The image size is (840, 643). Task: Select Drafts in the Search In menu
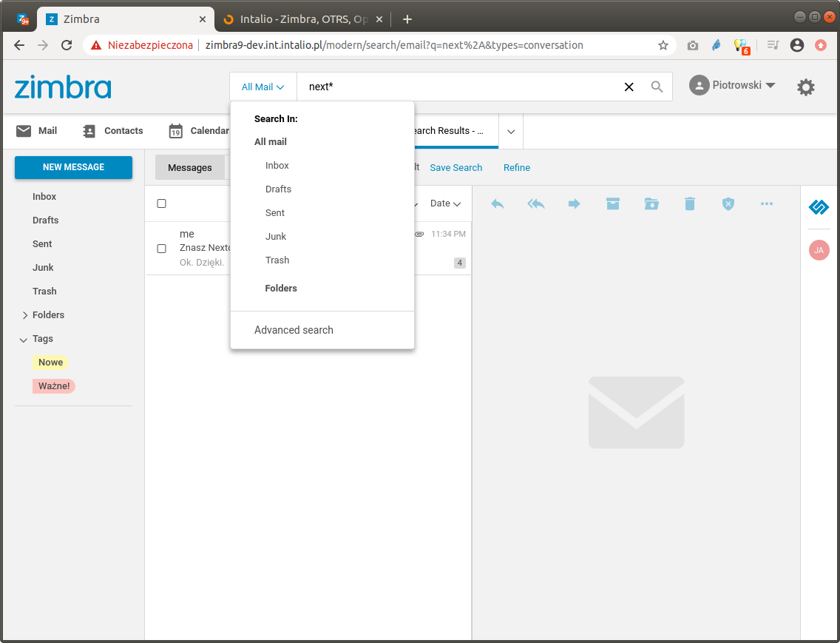[278, 189]
